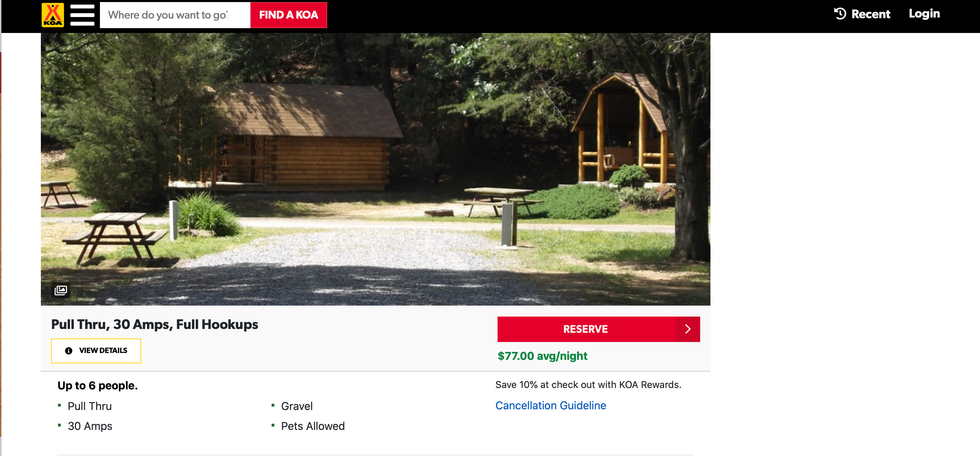Click the $77.00 avg/night price text
This screenshot has width=980, height=456.
tap(542, 356)
